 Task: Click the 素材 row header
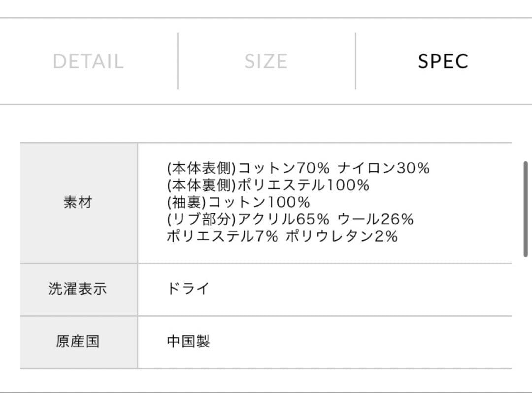click(x=78, y=202)
